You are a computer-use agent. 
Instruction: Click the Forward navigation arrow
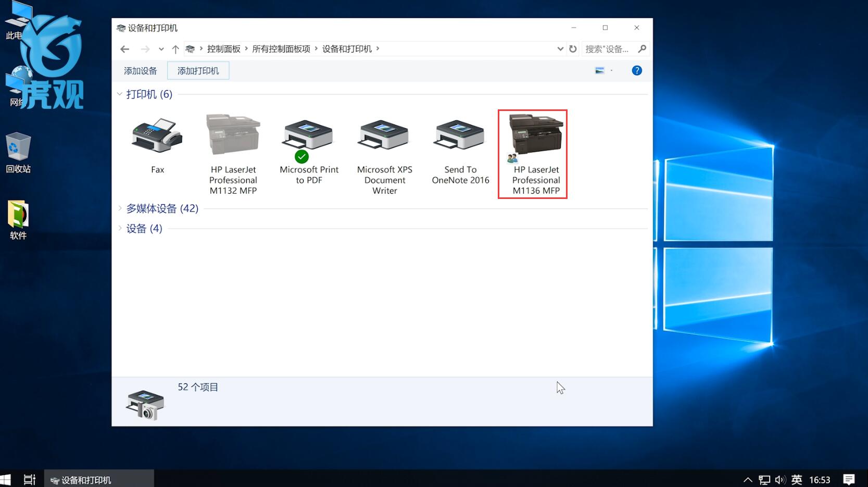pyautogui.click(x=145, y=49)
